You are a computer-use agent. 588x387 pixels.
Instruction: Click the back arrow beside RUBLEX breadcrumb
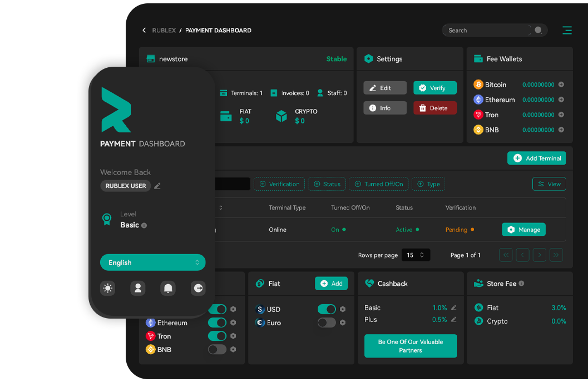click(144, 31)
